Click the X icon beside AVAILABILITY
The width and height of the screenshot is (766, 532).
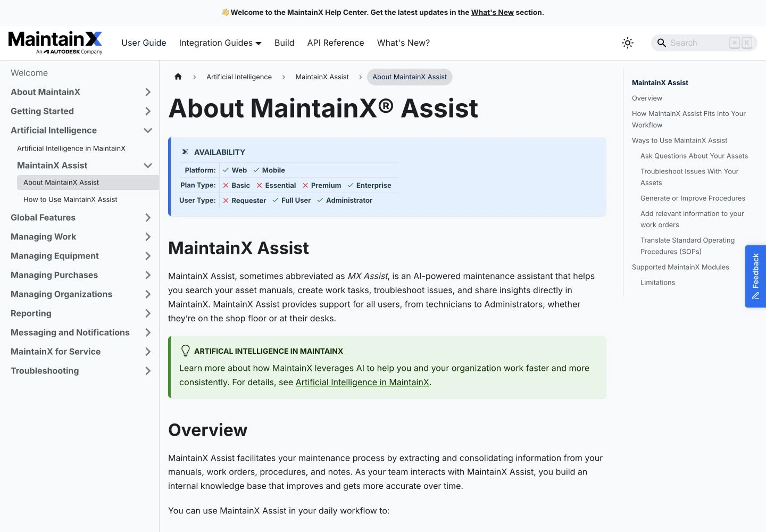click(185, 152)
